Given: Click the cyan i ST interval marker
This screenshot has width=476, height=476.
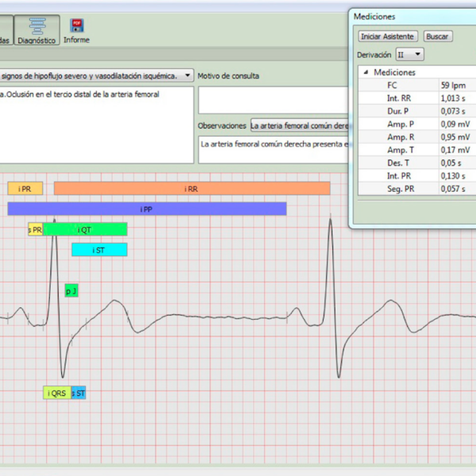Looking at the screenshot, I should pos(99,250).
